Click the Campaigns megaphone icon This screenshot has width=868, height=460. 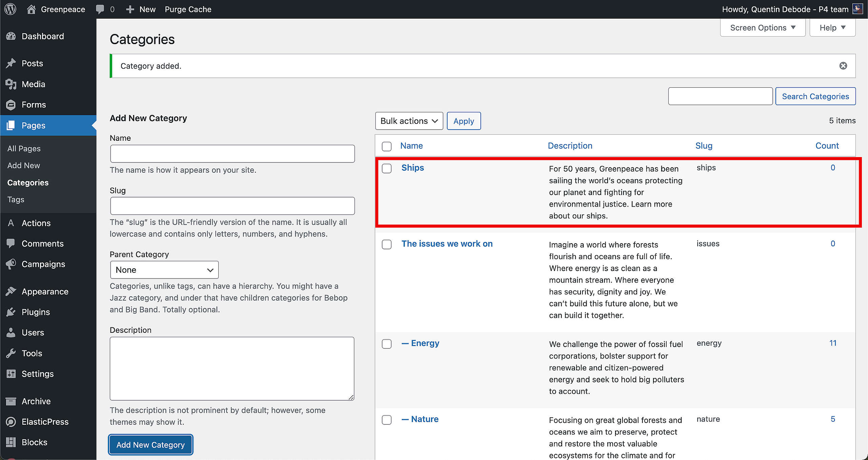[11, 264]
